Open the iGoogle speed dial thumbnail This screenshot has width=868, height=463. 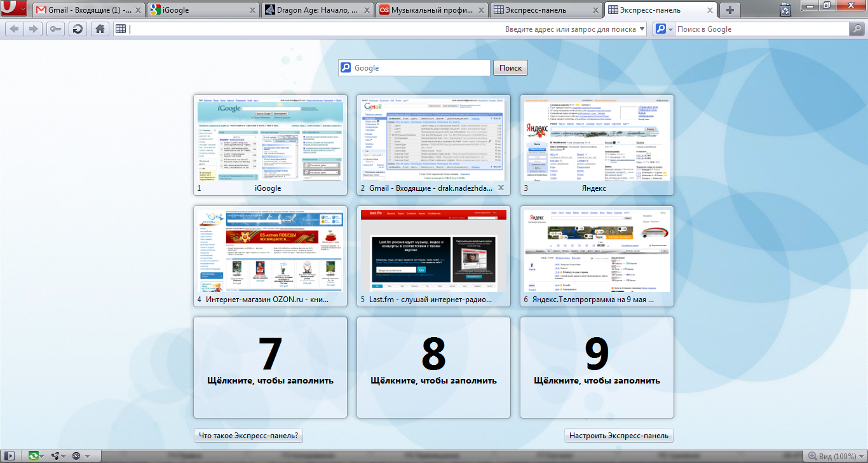(270, 146)
